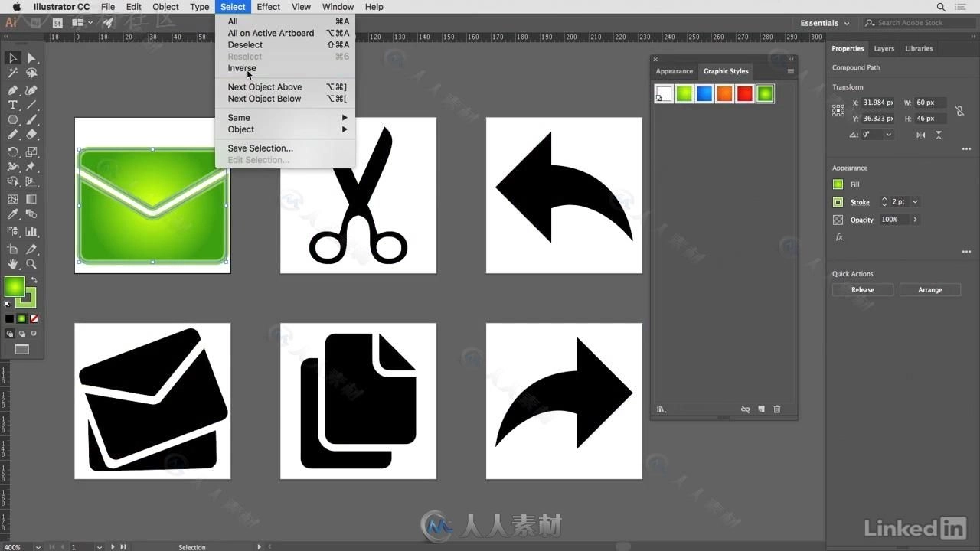This screenshot has width=980, height=551.
Task: Select the Hand tool
Action: pos(13,264)
